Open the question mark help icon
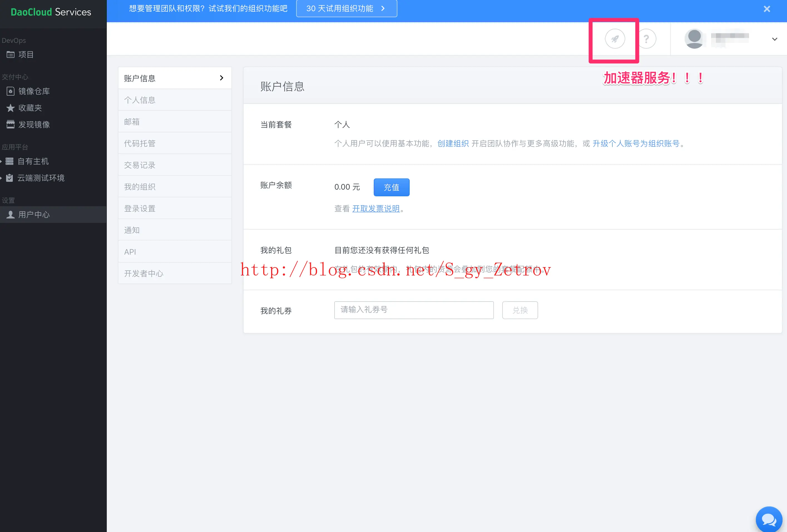 pyautogui.click(x=646, y=39)
